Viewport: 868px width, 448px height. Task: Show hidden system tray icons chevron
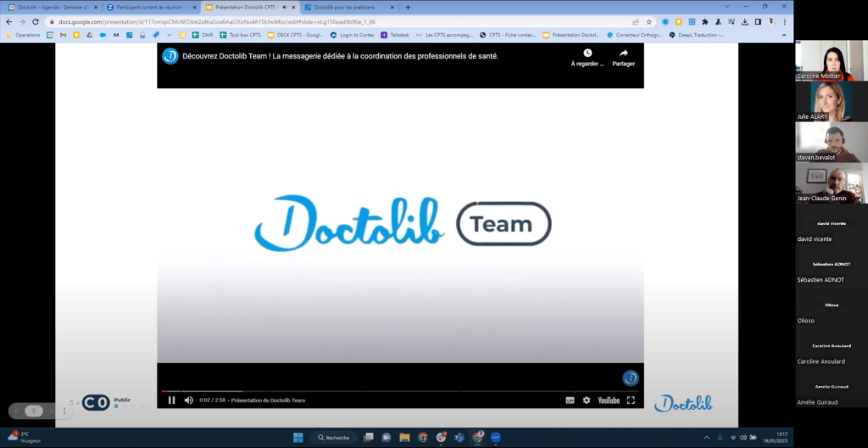click(x=706, y=438)
